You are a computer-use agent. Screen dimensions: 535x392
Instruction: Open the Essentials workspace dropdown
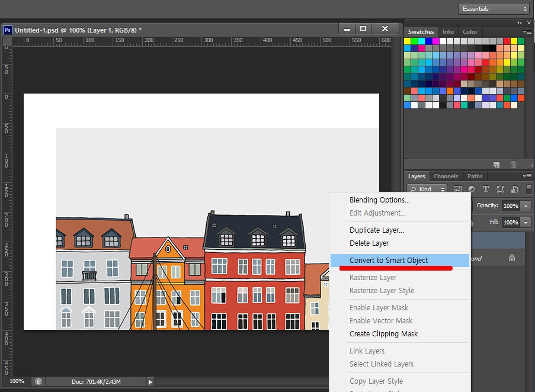(494, 9)
